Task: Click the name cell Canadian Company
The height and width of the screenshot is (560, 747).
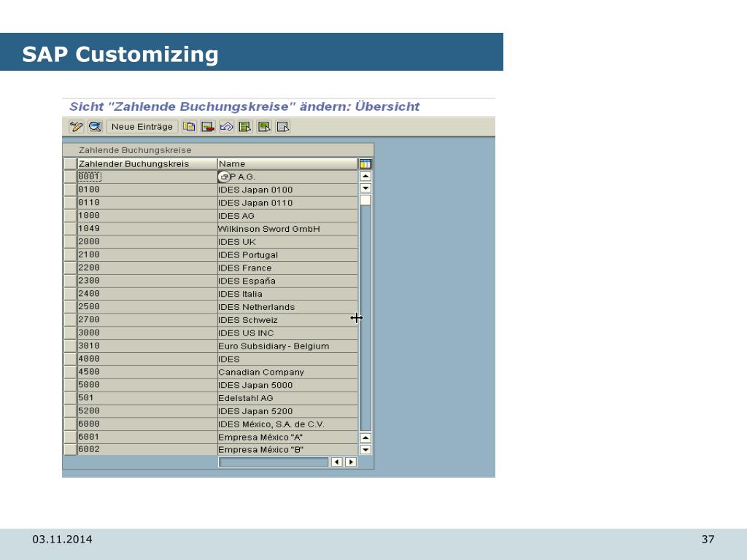Action: [287, 372]
